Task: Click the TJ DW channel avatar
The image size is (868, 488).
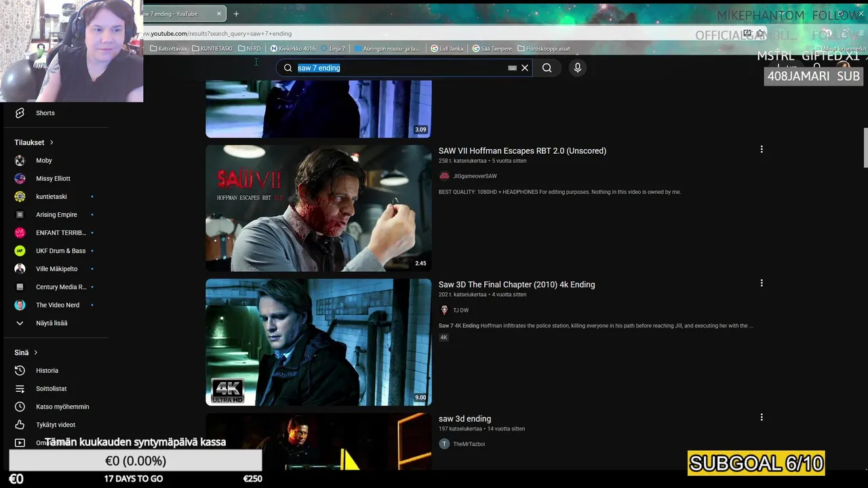Action: 444,310
